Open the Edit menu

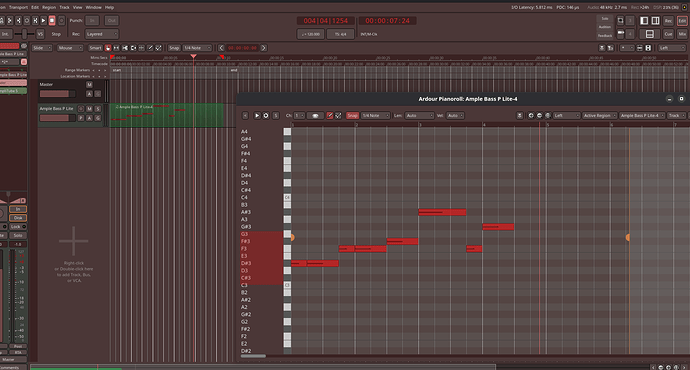(35, 7)
